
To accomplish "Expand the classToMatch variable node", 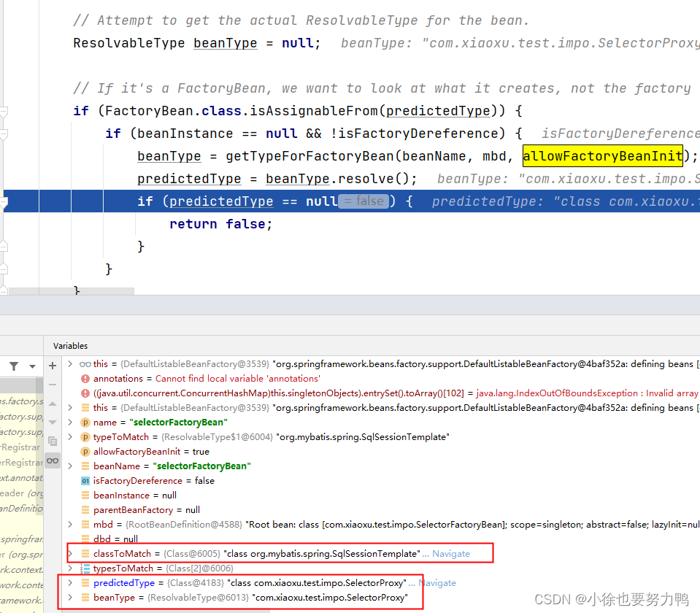I will pyautogui.click(x=70, y=554).
